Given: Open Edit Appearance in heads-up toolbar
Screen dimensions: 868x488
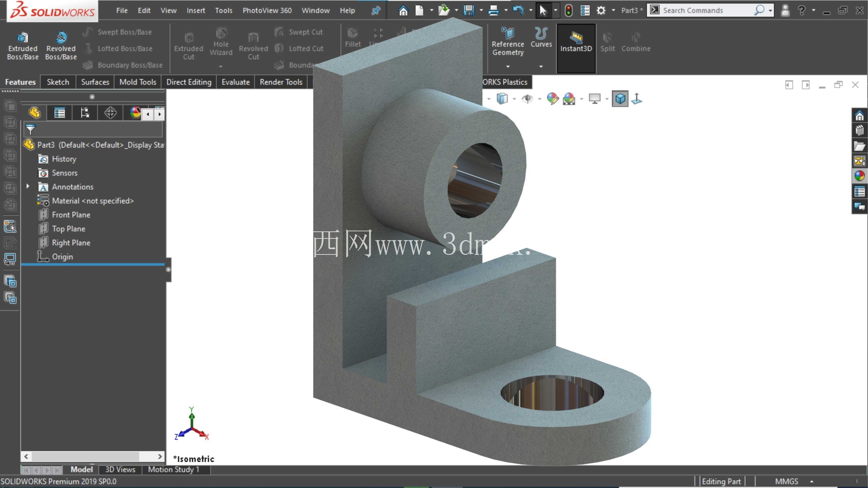Looking at the screenshot, I should tap(553, 99).
